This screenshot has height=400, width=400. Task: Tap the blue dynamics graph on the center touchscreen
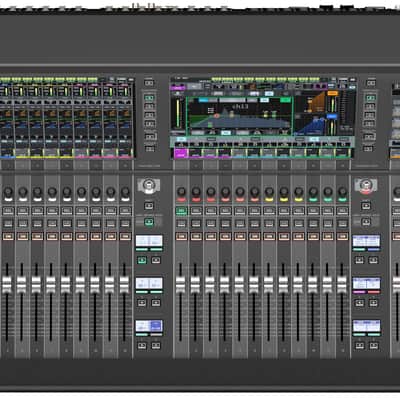tap(310, 125)
